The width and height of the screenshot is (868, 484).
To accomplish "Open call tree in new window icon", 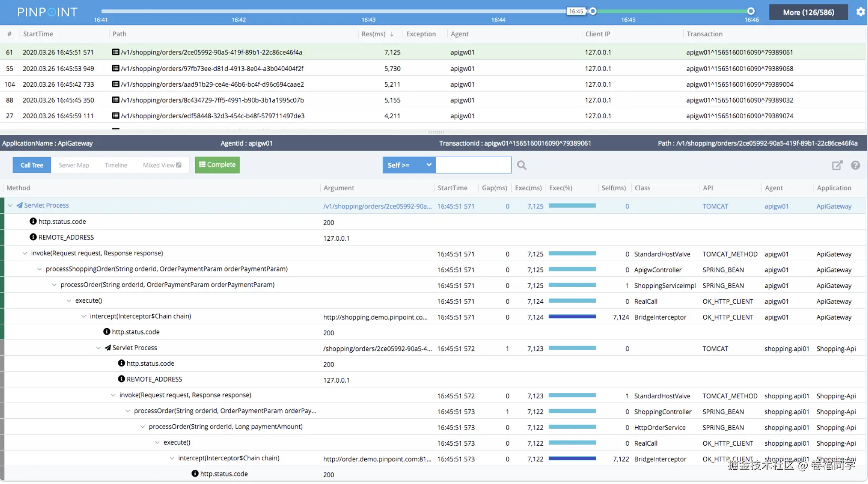I will click(837, 165).
